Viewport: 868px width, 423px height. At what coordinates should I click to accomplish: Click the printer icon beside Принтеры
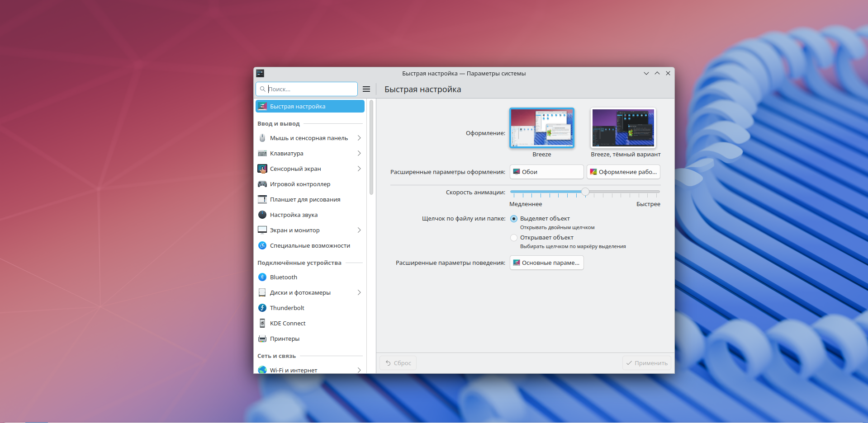tap(262, 338)
